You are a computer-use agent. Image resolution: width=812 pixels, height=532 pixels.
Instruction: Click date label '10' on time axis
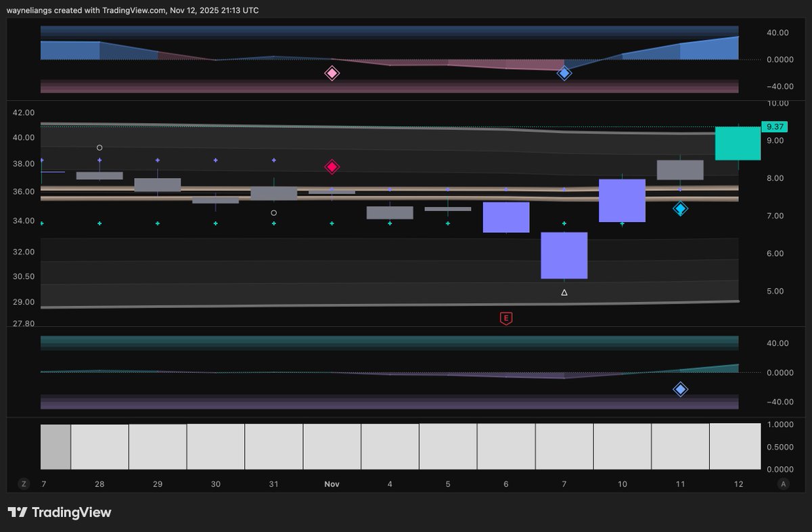[x=623, y=485]
